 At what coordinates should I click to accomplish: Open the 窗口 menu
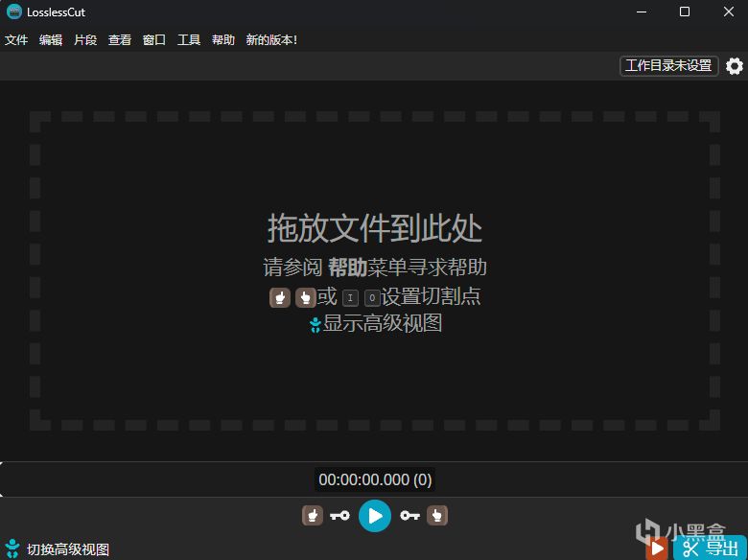point(154,40)
